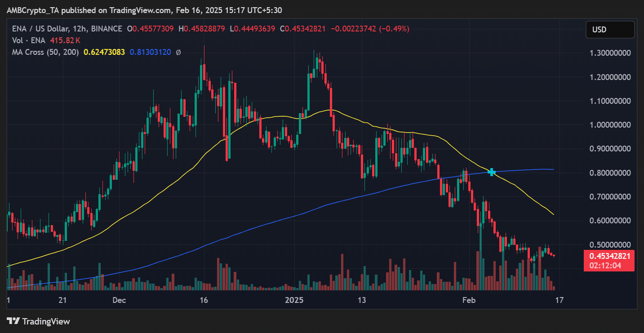Click the open price value O0.45577309
Screen dimensions: 644x333
click(151, 29)
